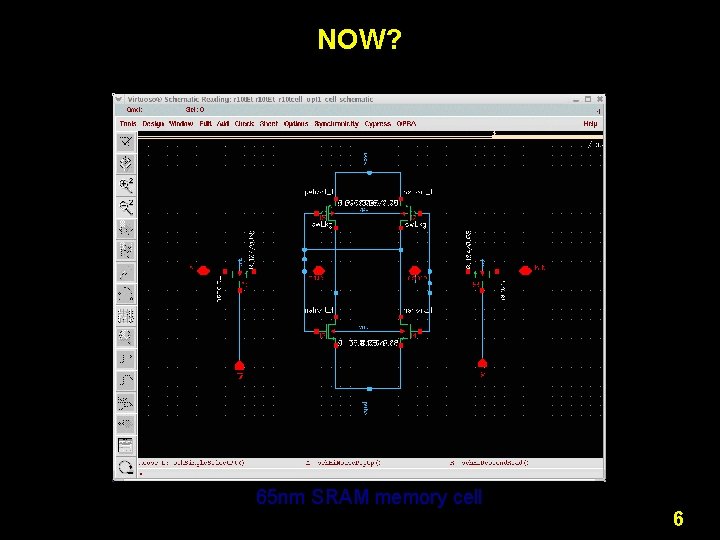Select the Wire Name label icon

click(x=125, y=402)
